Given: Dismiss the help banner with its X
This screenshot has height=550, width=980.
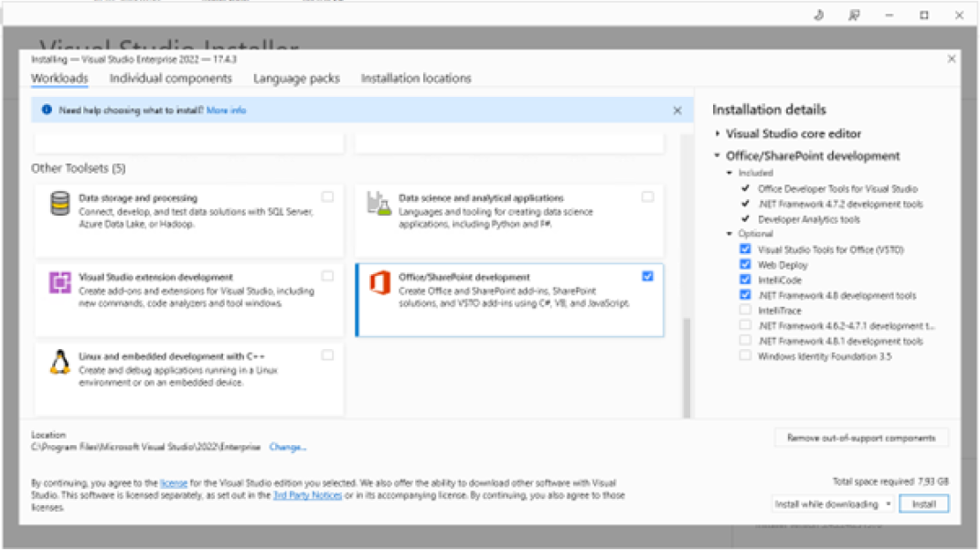Looking at the screenshot, I should point(677,111).
